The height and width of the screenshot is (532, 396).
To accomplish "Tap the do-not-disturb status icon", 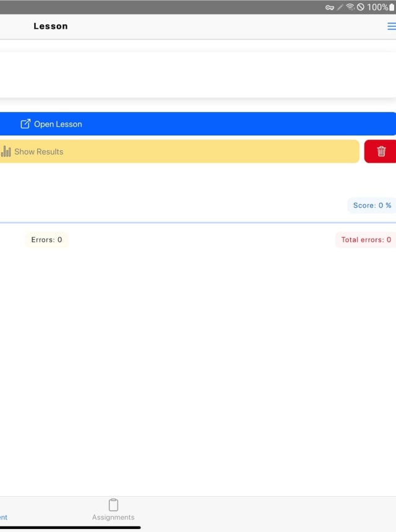I will pos(361,7).
